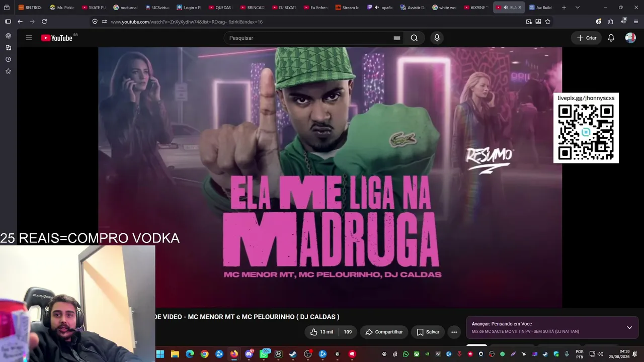This screenshot has height=362, width=644.
Task: Open system volume speaker in tray
Action: click(600, 354)
